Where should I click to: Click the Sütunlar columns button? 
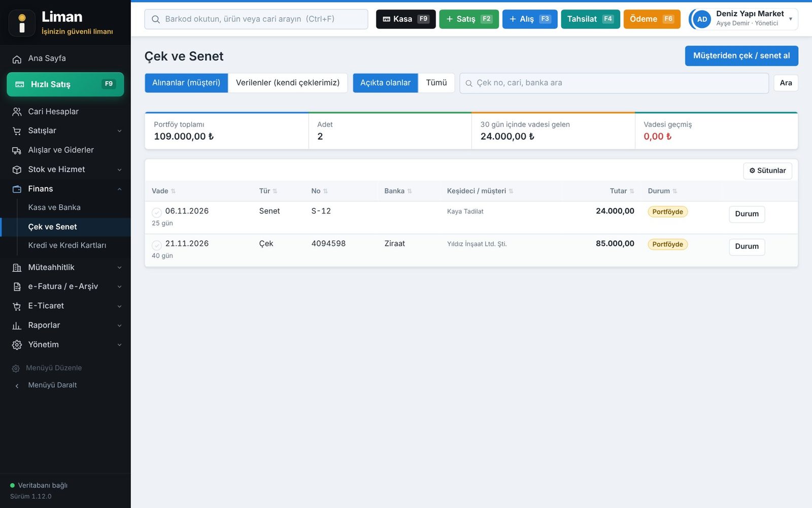(767, 171)
